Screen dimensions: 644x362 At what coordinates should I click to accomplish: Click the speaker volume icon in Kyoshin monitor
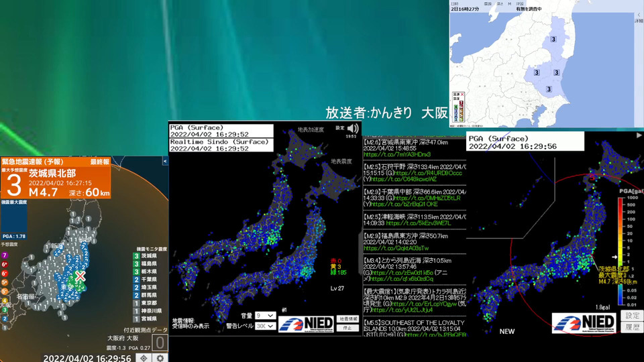point(353,129)
